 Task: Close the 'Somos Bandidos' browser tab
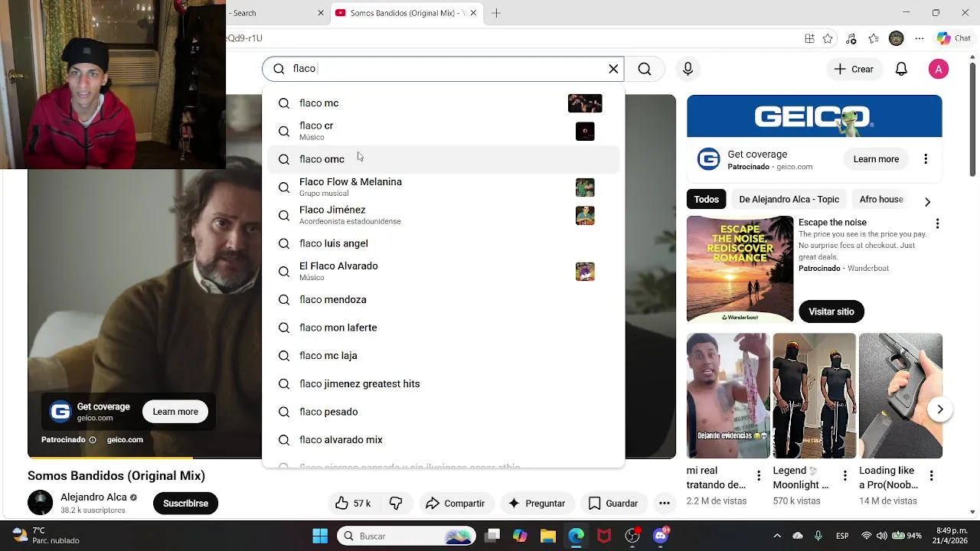click(473, 13)
